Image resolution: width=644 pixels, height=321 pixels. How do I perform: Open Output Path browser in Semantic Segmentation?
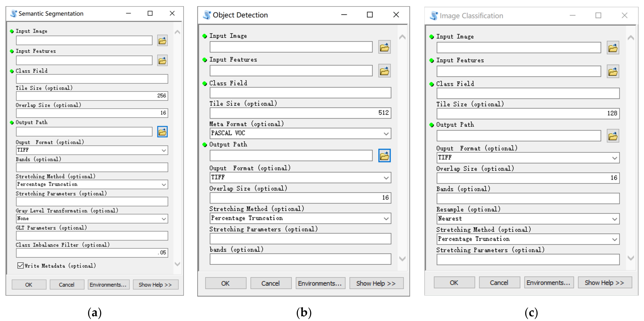162,132
